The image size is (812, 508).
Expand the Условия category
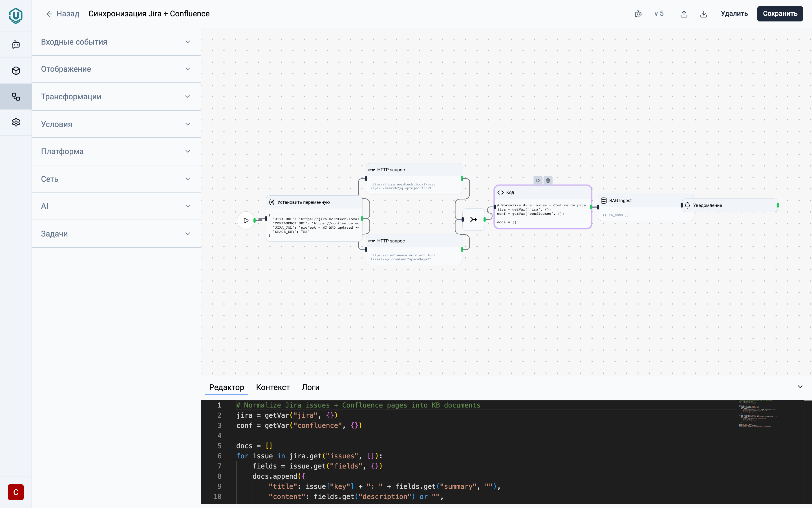coord(116,124)
